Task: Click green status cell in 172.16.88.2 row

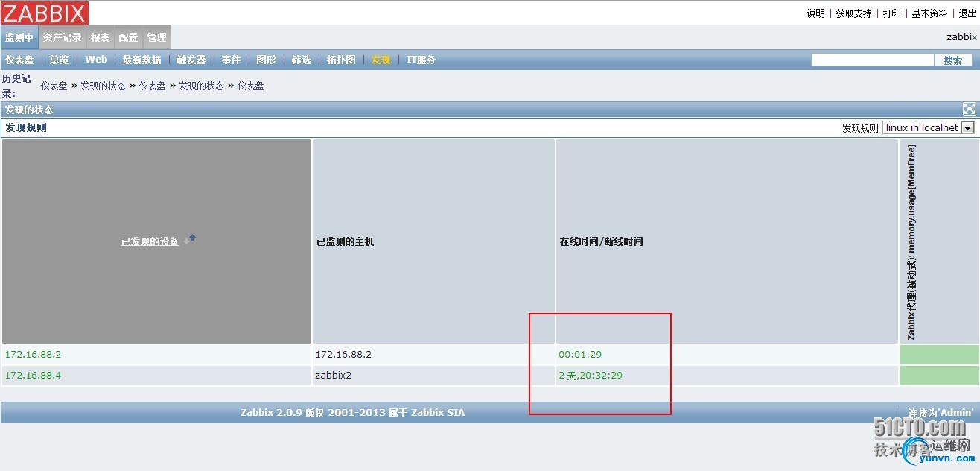Action: (938, 355)
